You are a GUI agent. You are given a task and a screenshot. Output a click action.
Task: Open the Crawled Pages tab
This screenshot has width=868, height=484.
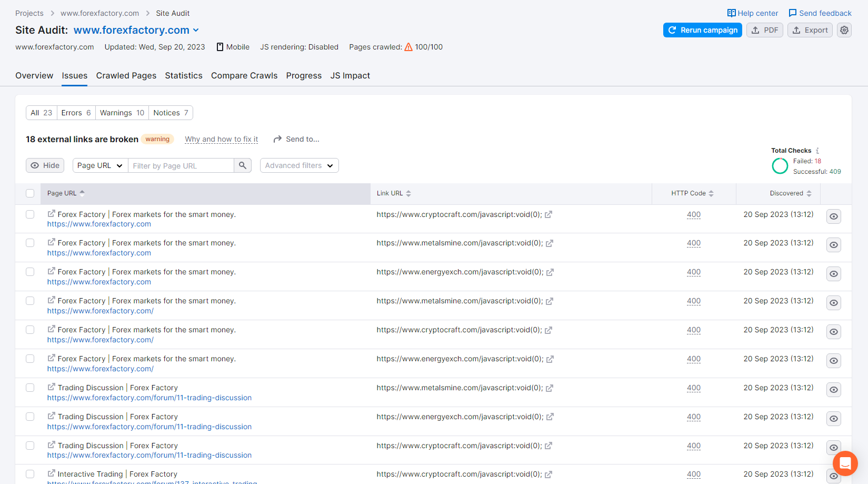126,76
